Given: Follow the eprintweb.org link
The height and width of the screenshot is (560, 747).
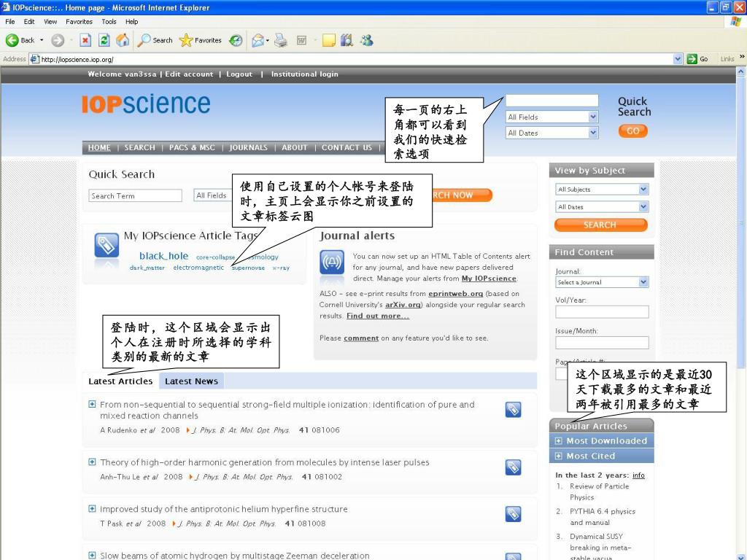Looking at the screenshot, I should point(455,294).
